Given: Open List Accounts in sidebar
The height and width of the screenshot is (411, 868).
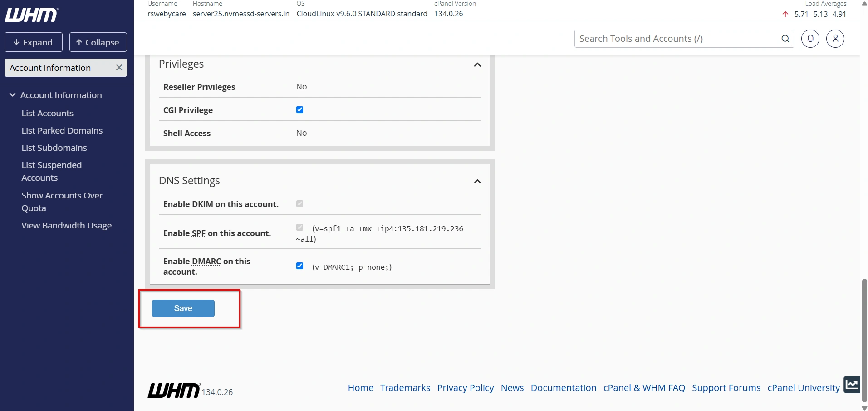Looking at the screenshot, I should 48,113.
